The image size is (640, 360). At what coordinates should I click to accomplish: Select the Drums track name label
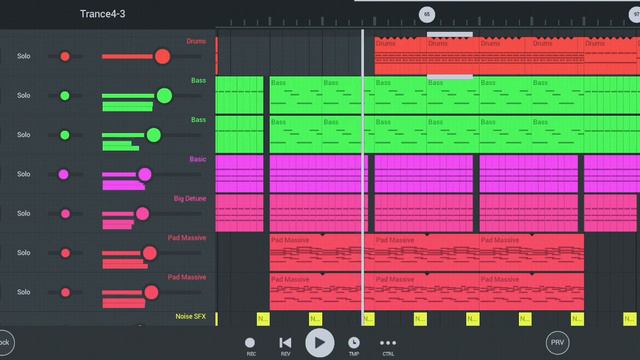[196, 41]
